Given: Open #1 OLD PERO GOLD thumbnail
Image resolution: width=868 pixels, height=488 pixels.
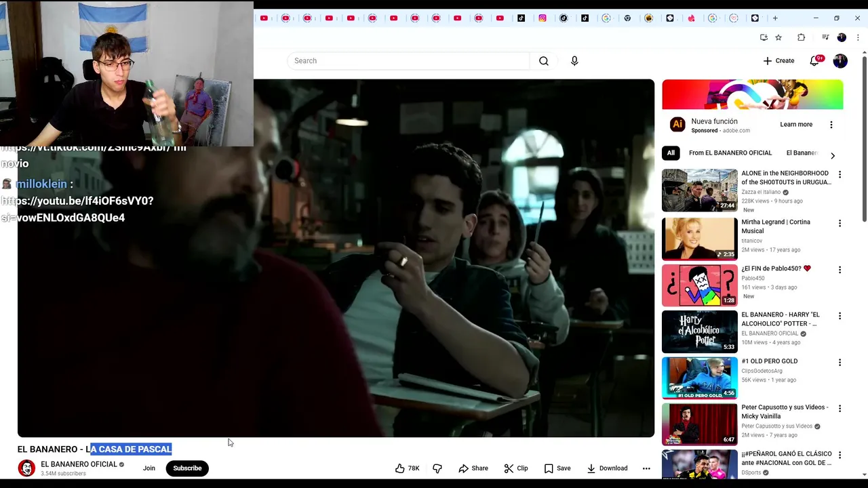Looking at the screenshot, I should point(699,378).
